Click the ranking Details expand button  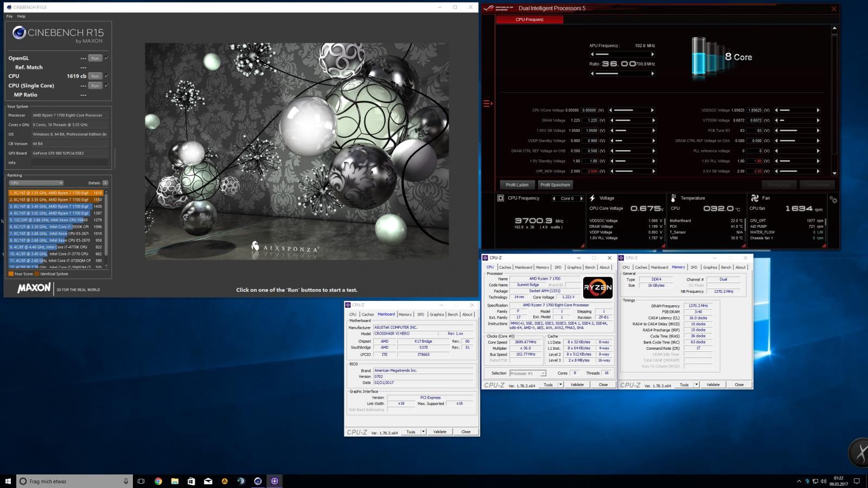click(x=105, y=183)
